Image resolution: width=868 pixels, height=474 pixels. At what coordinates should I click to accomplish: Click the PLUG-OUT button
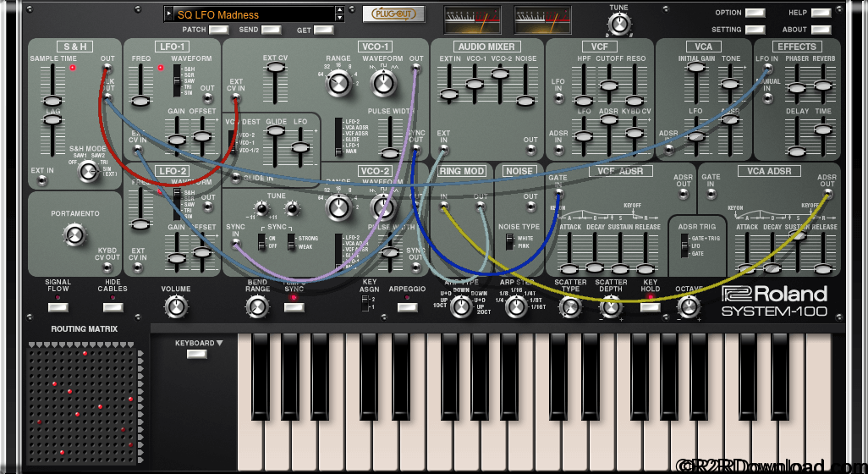pos(393,14)
